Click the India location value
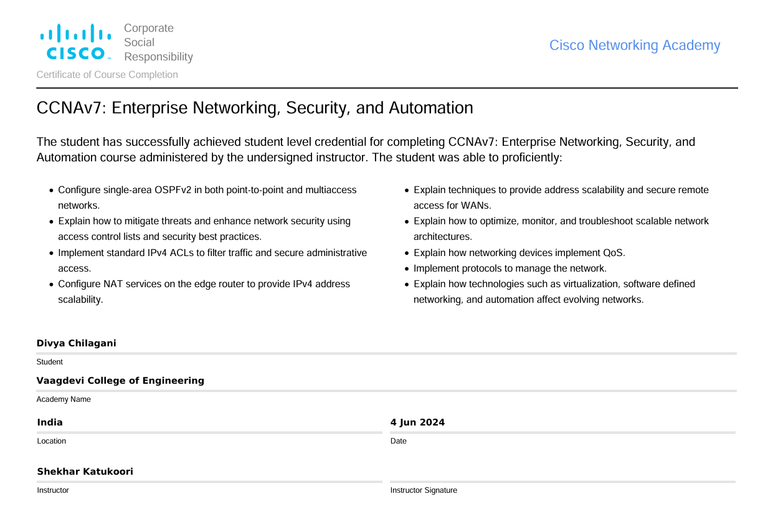Screen dimensions: 773x532 (50, 422)
